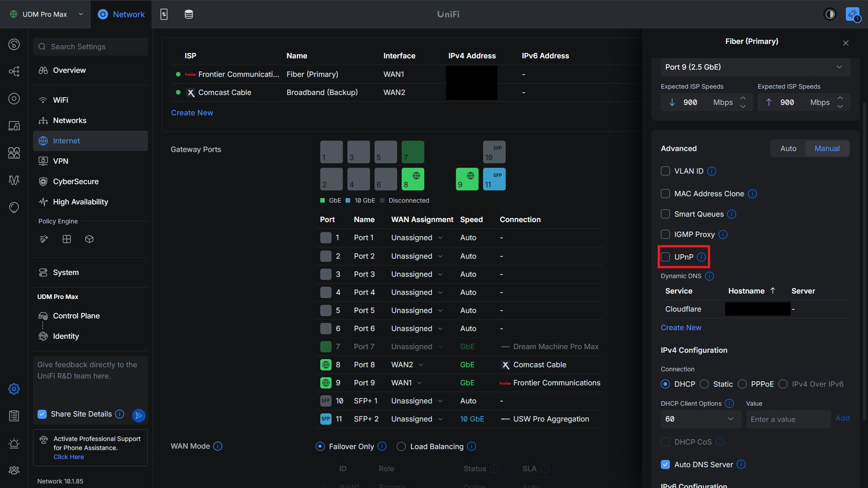Click Add next to DHCP option value
This screenshot has width=868, height=488.
(842, 418)
